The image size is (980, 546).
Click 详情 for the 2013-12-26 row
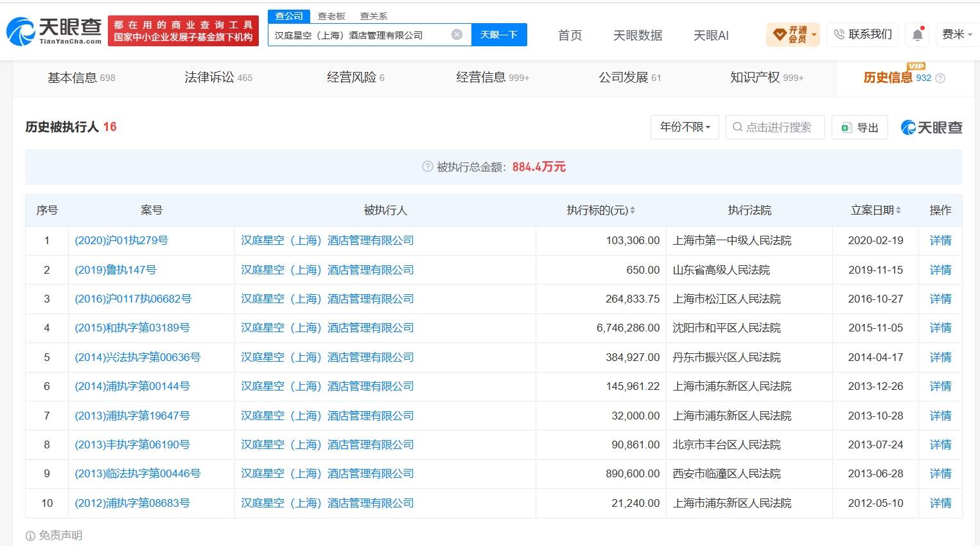941,386
